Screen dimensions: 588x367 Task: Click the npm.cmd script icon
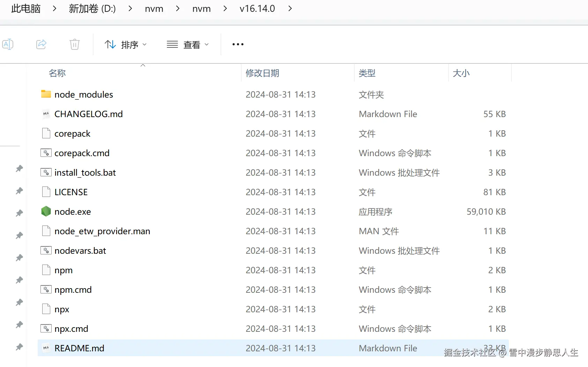point(46,289)
